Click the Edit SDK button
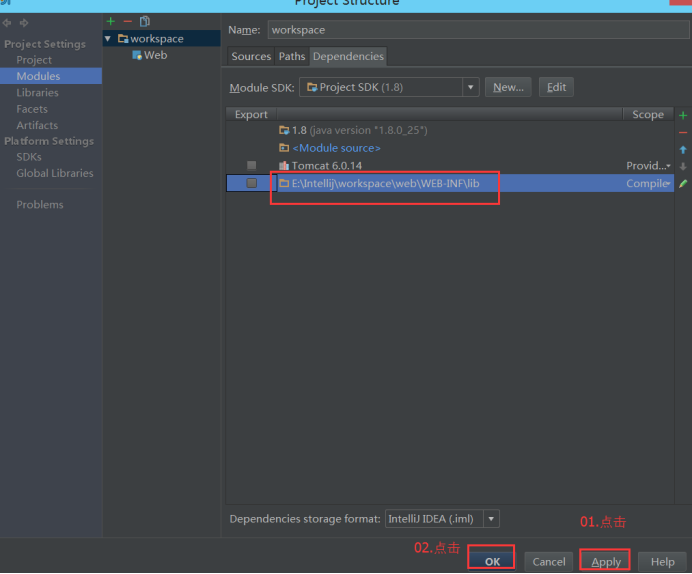This screenshot has width=692, height=574. tap(556, 87)
